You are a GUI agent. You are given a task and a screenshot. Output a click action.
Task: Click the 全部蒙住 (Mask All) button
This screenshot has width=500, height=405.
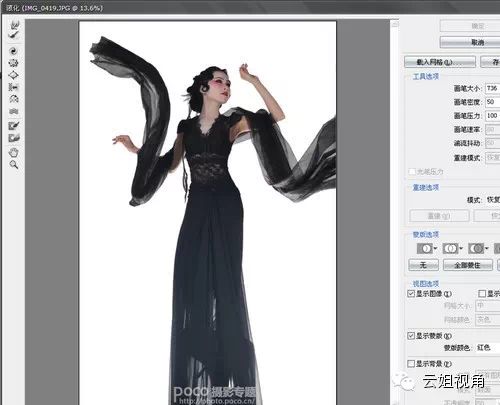click(468, 265)
